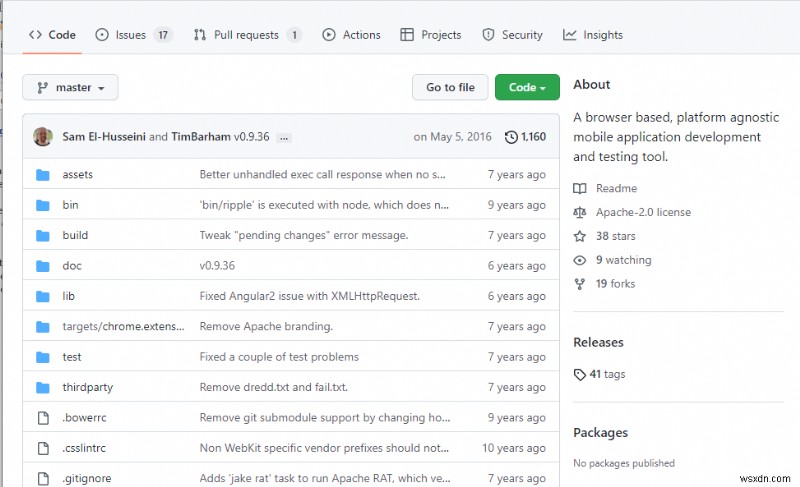The image size is (800, 487).
Task: Open the Pull requests tab
Action: click(246, 35)
